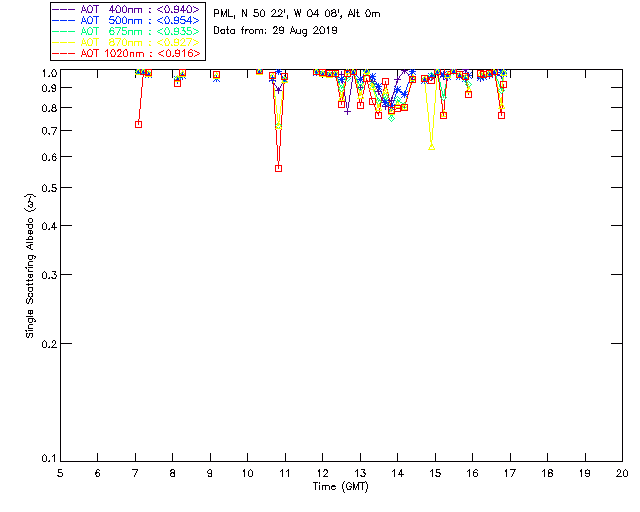640x512 pixels.
Task: Click the x-axis tick label 19
Action: pyautogui.click(x=585, y=473)
